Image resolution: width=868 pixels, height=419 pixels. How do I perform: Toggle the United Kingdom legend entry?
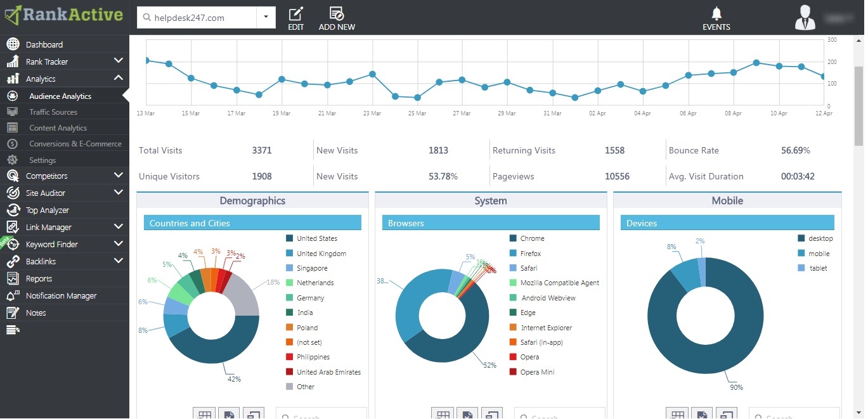[316, 254]
